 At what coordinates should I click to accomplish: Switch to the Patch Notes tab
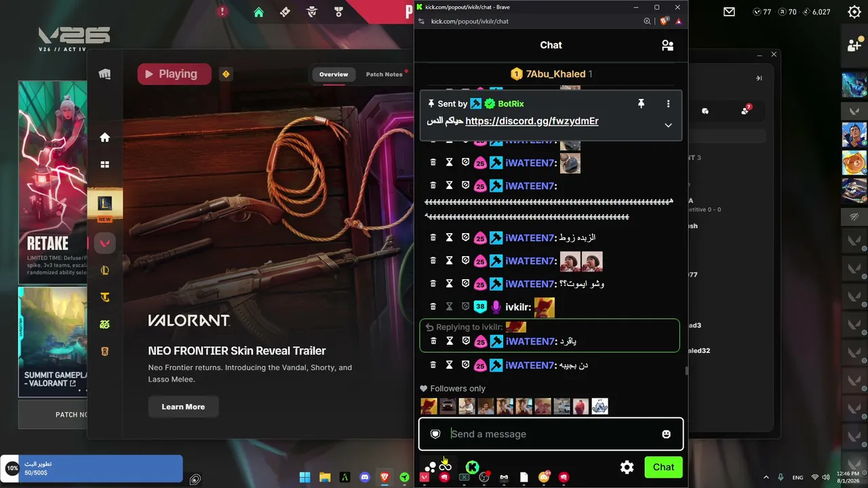[x=384, y=74]
